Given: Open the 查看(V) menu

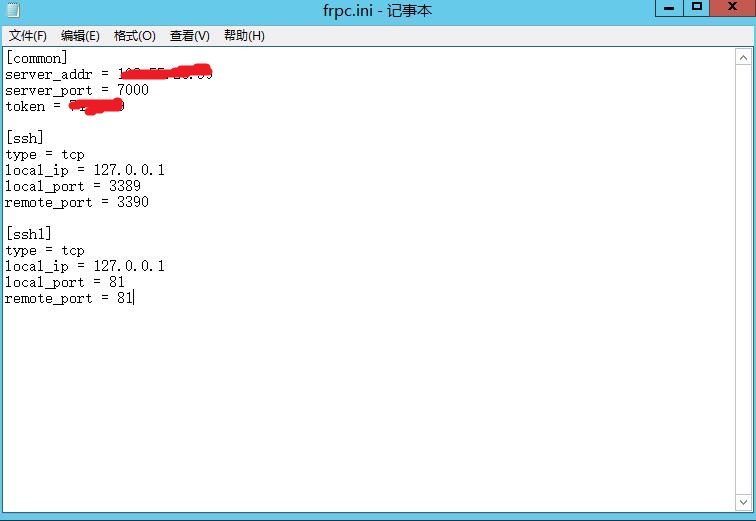Looking at the screenshot, I should (189, 35).
